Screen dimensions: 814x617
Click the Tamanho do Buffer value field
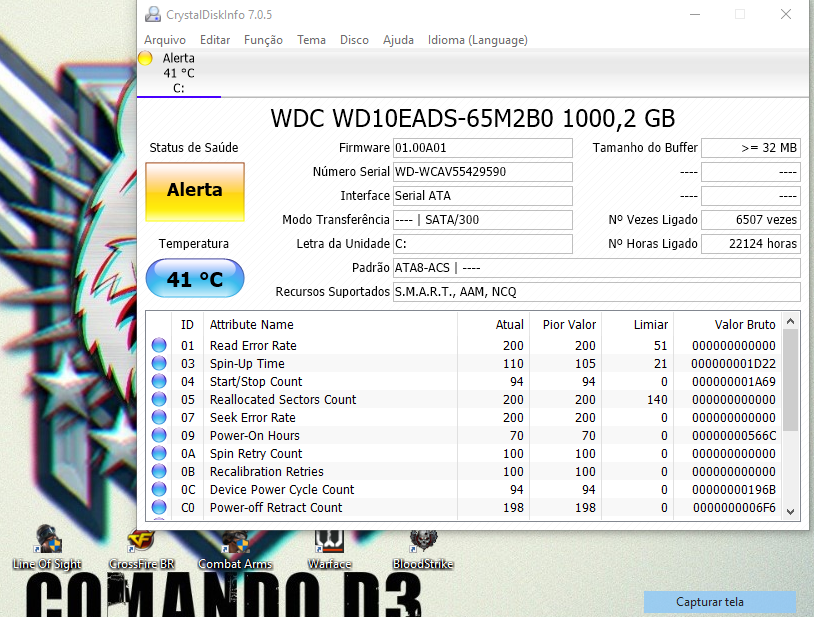(751, 148)
